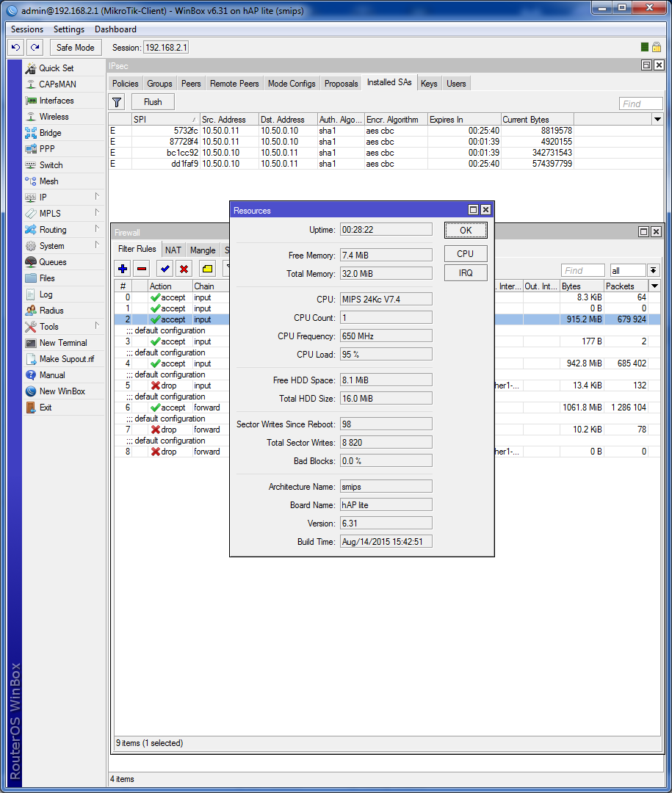Click the enable rule blue checkmark icon
The image size is (672, 793).
pos(165,269)
